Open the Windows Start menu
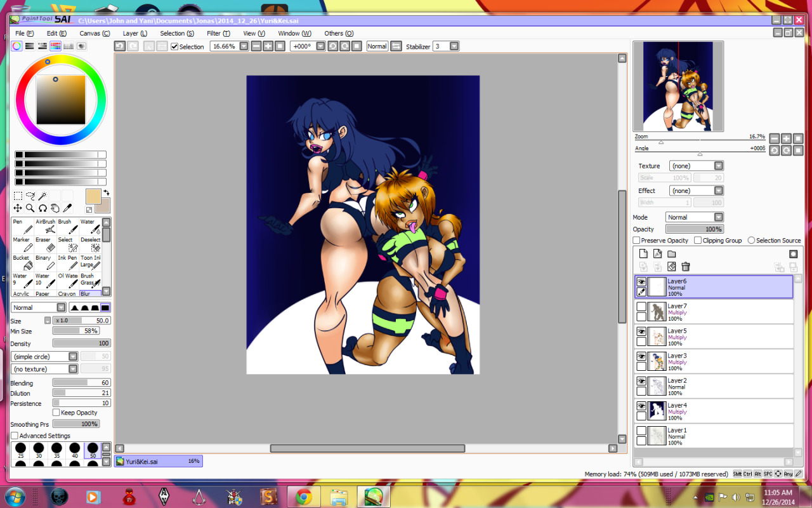 [15, 496]
